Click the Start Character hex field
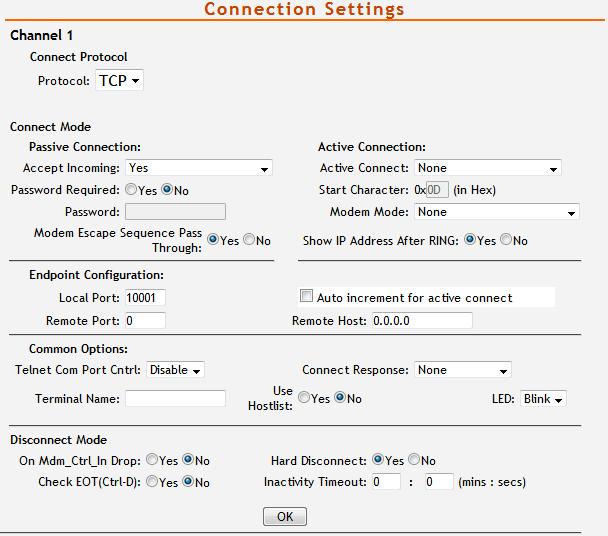The width and height of the screenshot is (608, 536). [437, 190]
